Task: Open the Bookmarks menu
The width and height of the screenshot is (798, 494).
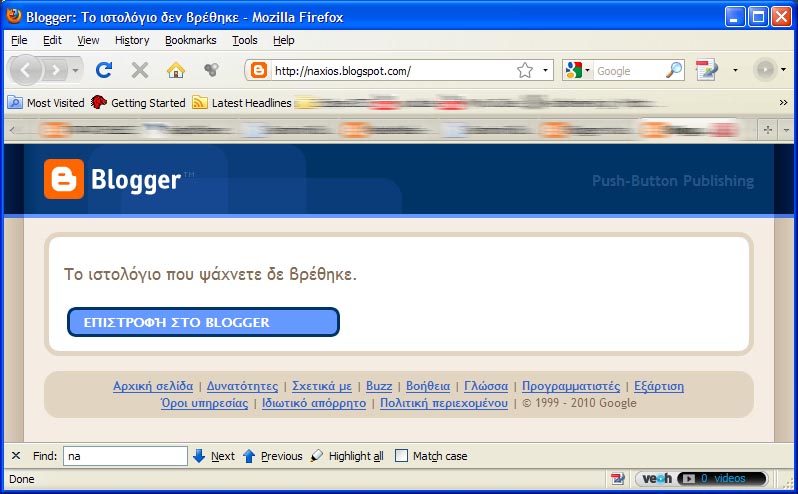Action: (190, 40)
